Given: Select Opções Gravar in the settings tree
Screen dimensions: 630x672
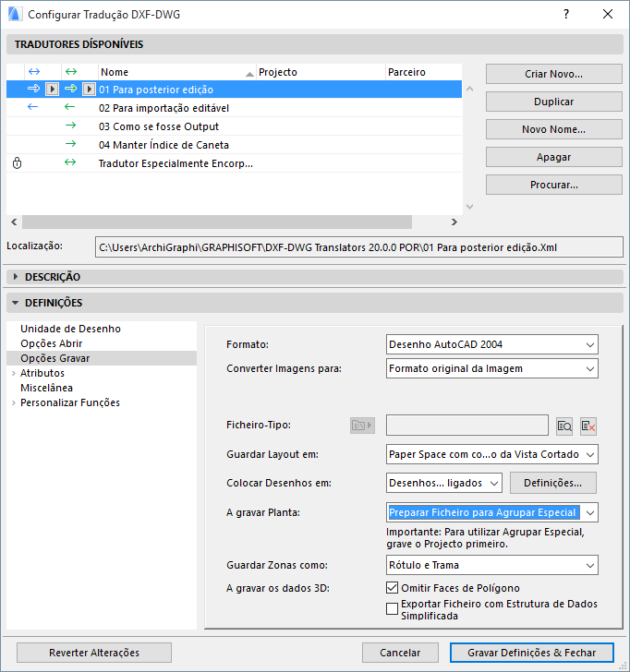Looking at the screenshot, I should pos(102,358).
